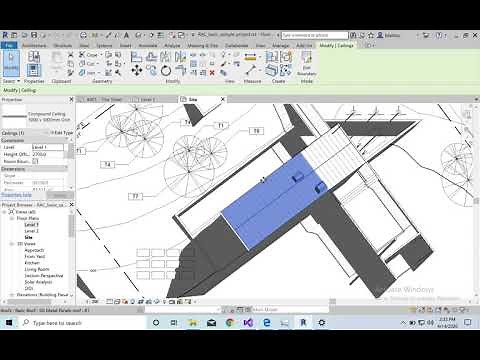Click the Revit application R logo
This screenshot has height=360, width=480.
[5, 35]
